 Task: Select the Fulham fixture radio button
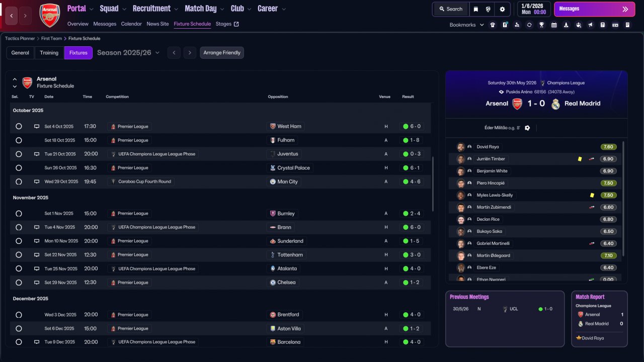coord(19,140)
